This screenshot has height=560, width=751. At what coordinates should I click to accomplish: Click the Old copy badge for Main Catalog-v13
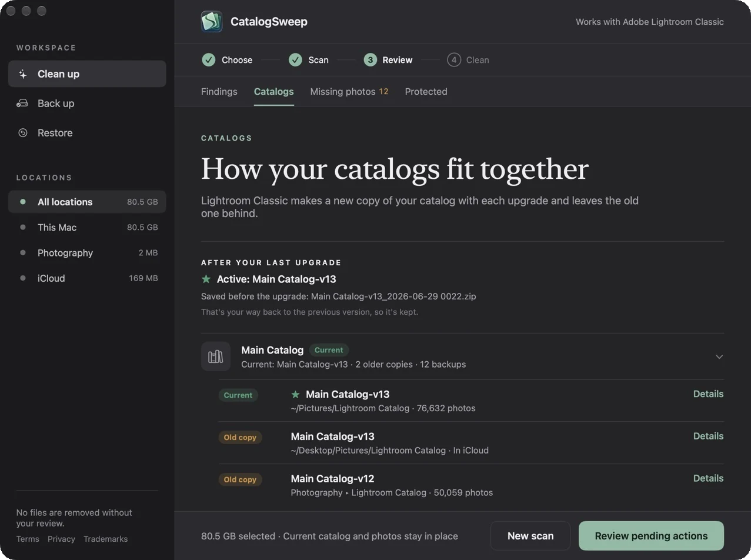240,438
